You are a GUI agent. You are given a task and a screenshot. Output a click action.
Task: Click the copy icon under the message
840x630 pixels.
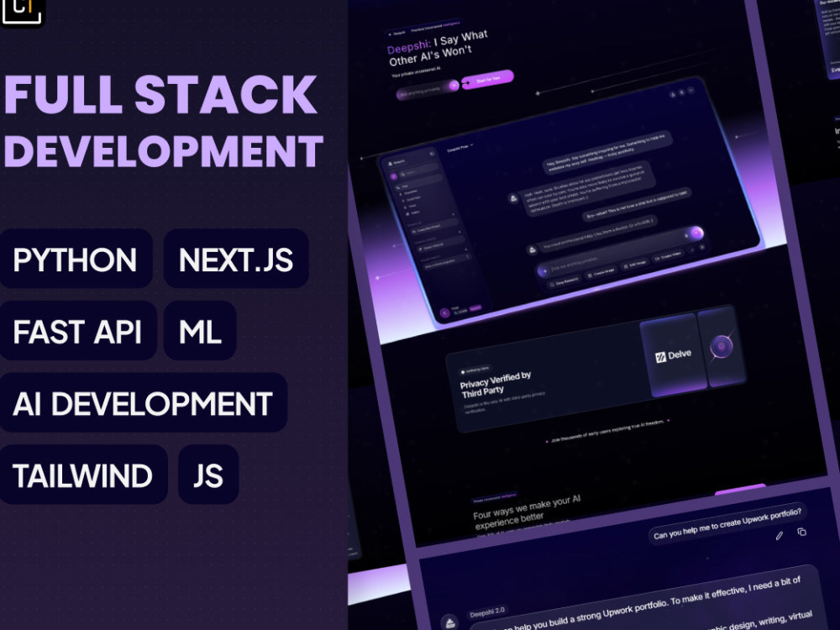click(x=801, y=532)
